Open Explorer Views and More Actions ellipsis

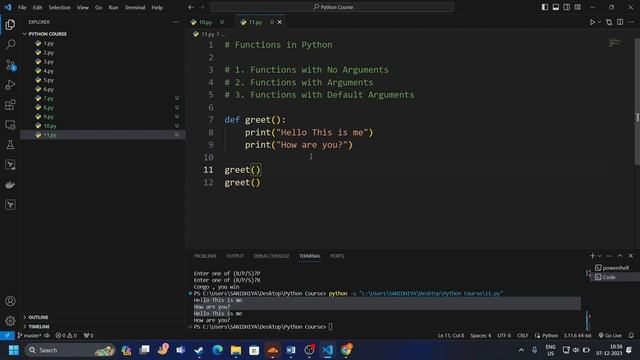pyautogui.click(x=176, y=22)
